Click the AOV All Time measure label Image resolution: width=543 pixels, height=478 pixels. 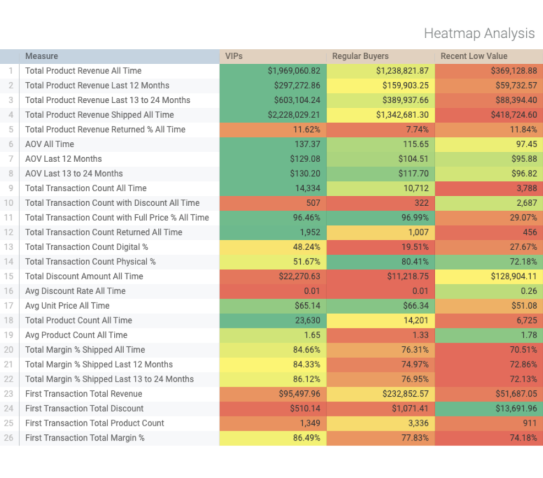tap(50, 144)
